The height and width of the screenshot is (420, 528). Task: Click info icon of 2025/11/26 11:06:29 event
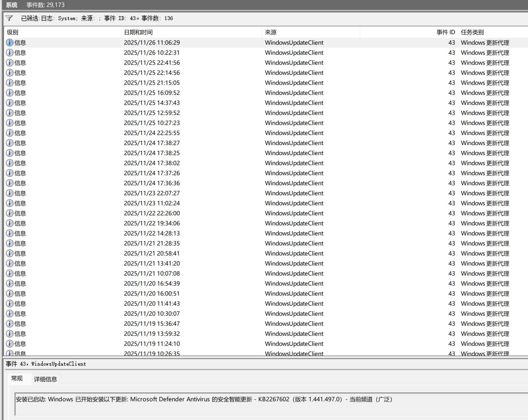click(x=10, y=43)
